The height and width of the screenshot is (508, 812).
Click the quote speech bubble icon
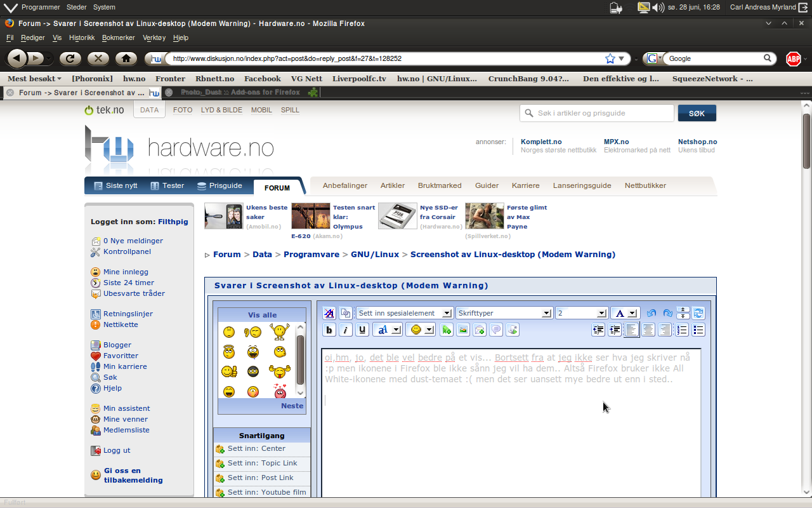tap(496, 330)
